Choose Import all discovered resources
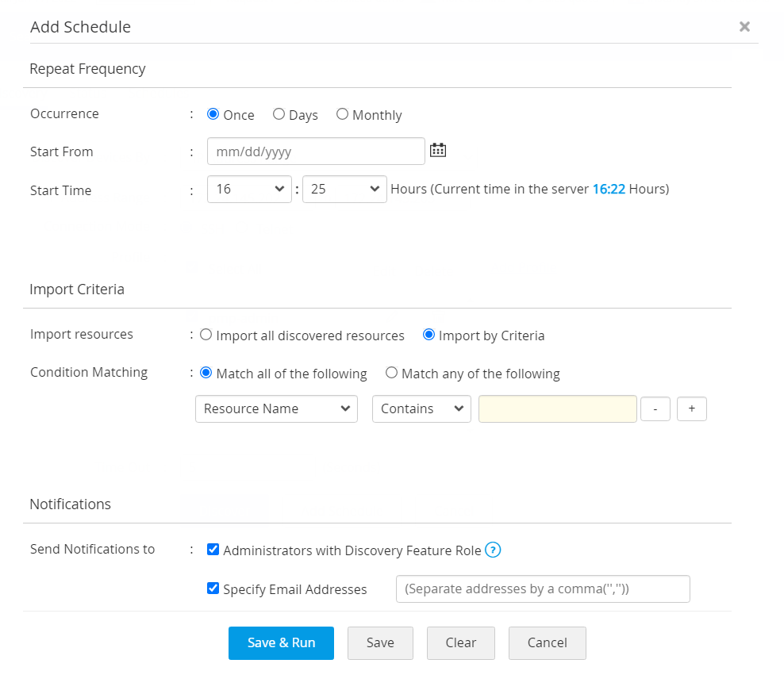This screenshot has height=694, width=784. [206, 335]
